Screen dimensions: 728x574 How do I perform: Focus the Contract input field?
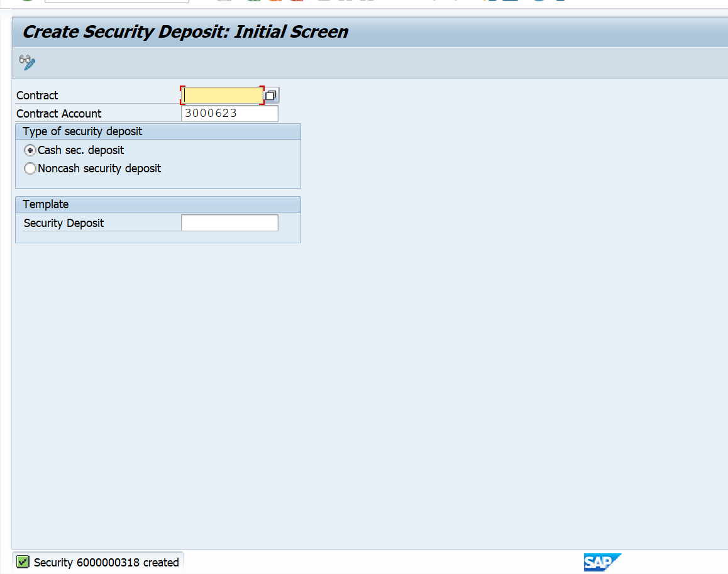click(x=223, y=95)
